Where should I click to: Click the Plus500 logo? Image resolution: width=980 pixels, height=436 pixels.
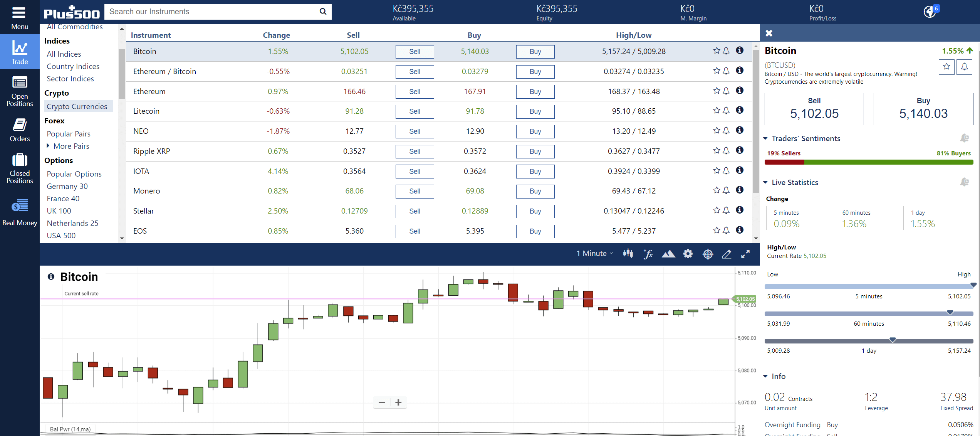click(72, 12)
